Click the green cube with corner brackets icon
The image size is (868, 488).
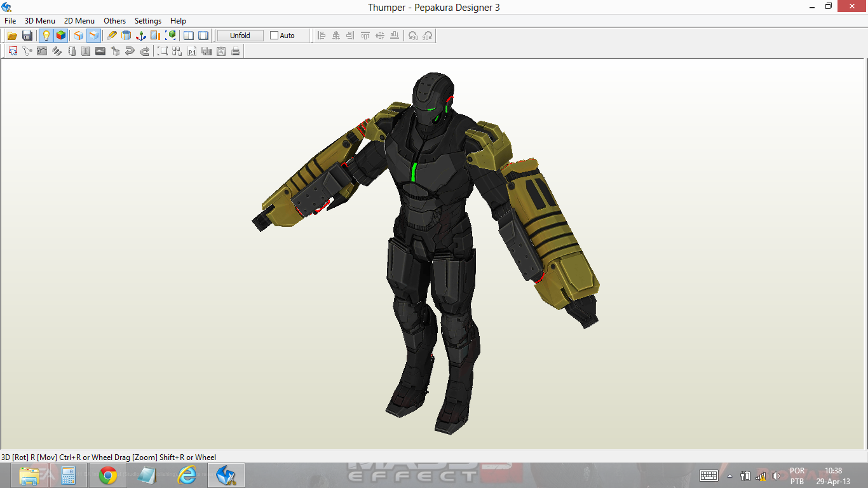(x=170, y=36)
